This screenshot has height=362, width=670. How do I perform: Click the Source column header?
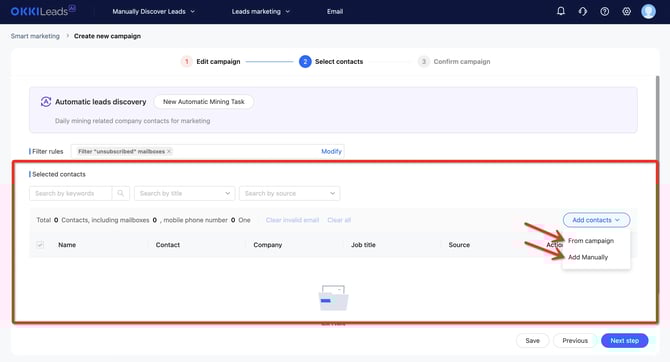459,244
